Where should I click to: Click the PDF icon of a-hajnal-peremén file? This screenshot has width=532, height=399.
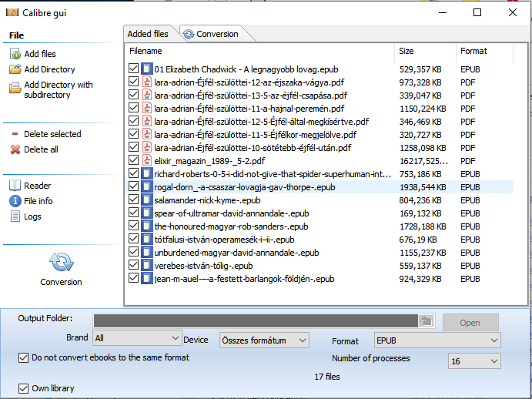tap(146, 108)
